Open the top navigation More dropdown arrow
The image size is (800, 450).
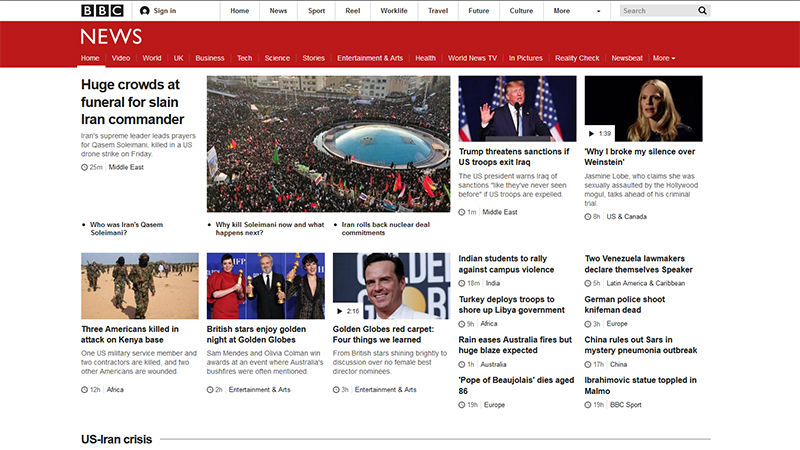click(598, 11)
